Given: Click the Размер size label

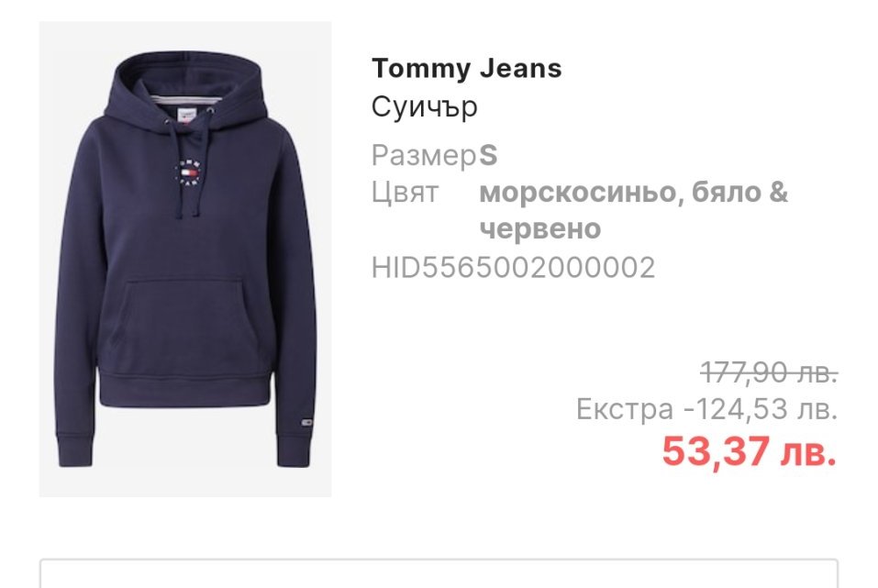Looking at the screenshot, I should tap(424, 156).
